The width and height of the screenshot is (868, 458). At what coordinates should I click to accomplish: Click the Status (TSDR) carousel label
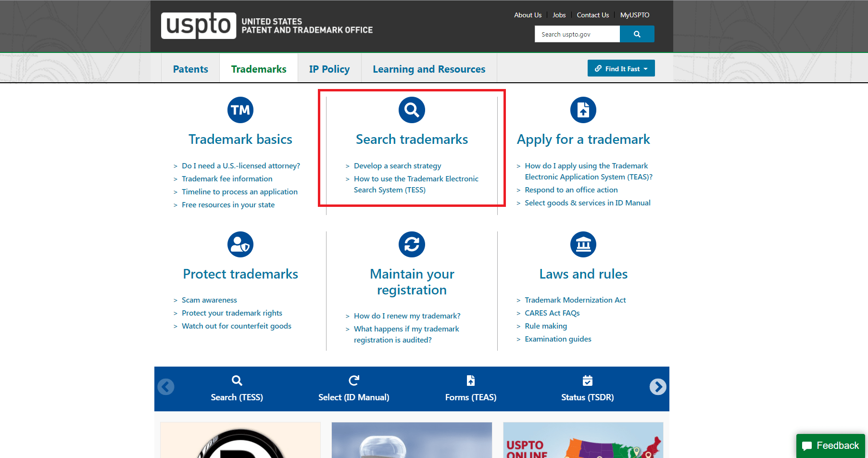click(x=588, y=397)
